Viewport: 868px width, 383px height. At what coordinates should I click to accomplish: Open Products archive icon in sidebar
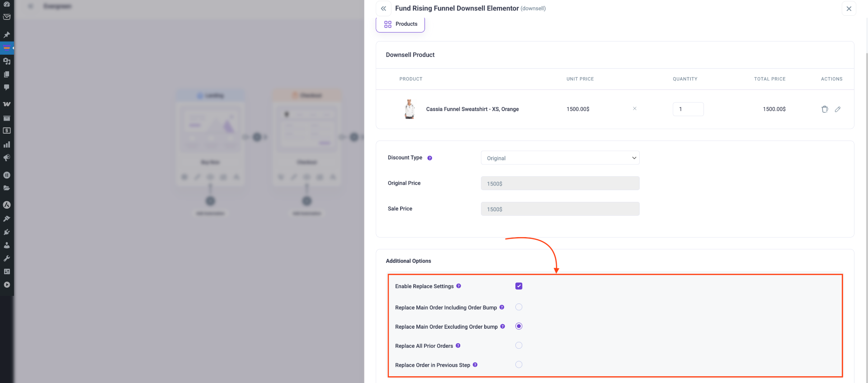(7, 118)
